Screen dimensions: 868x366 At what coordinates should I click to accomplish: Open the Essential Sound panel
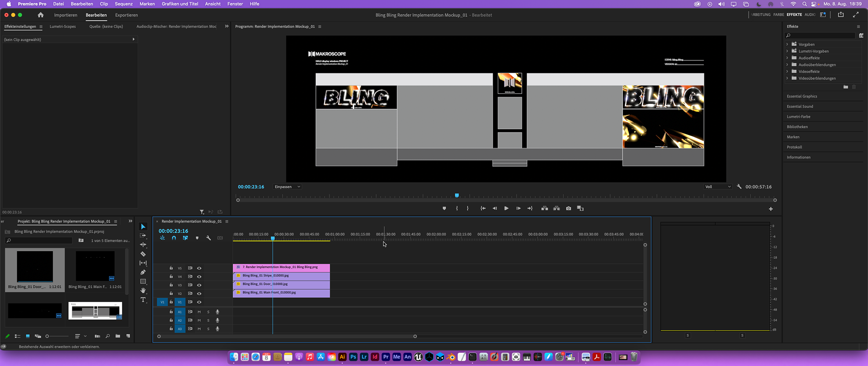[x=800, y=106]
